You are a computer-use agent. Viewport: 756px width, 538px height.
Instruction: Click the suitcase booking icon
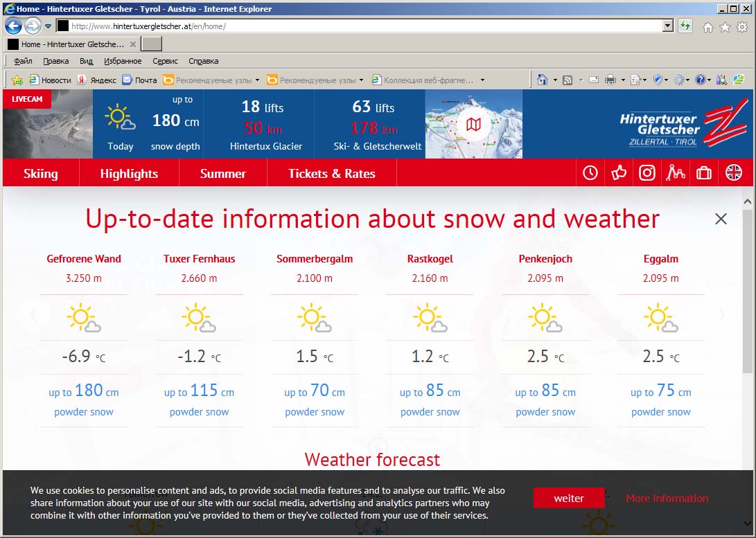[x=704, y=173]
